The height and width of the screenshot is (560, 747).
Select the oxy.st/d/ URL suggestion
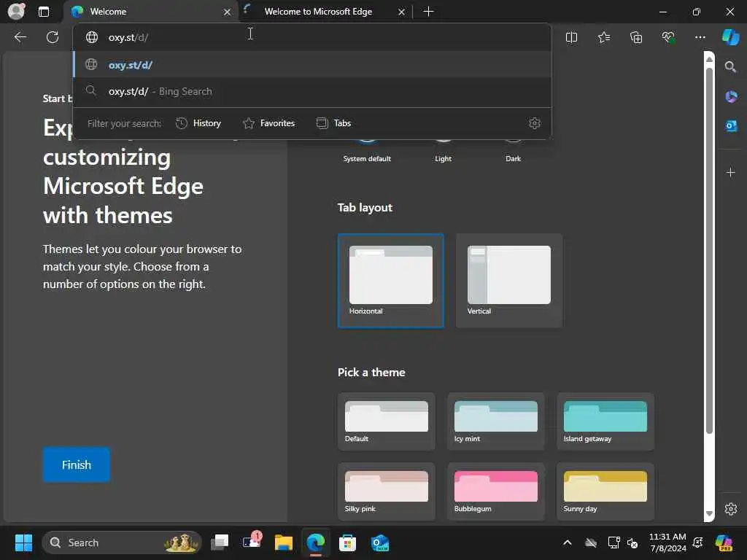point(312,65)
